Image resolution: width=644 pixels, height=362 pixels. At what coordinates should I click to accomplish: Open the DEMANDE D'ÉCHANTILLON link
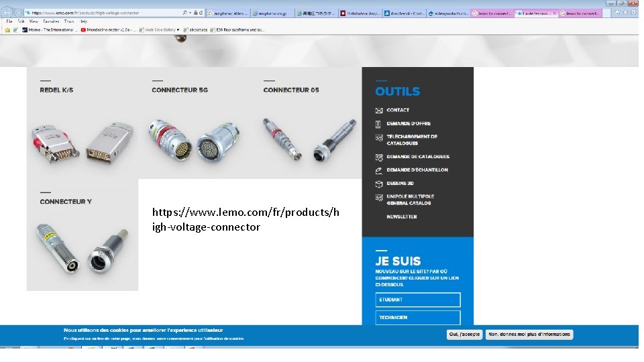417,170
